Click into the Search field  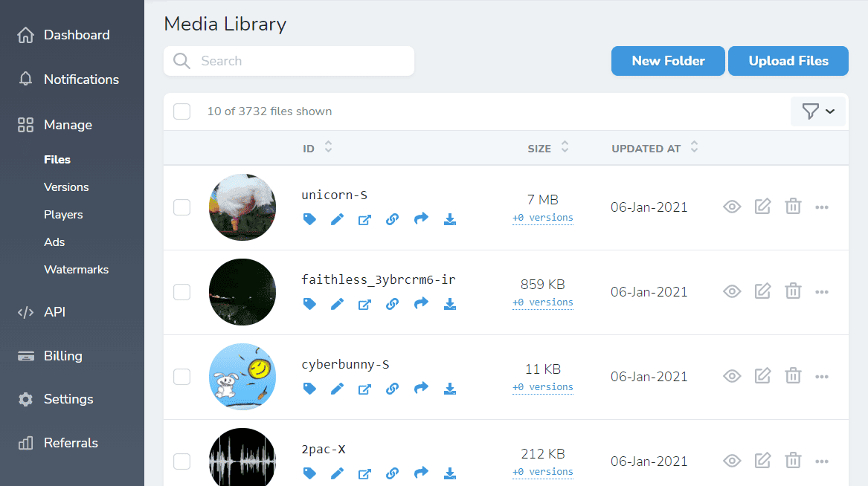coord(298,61)
